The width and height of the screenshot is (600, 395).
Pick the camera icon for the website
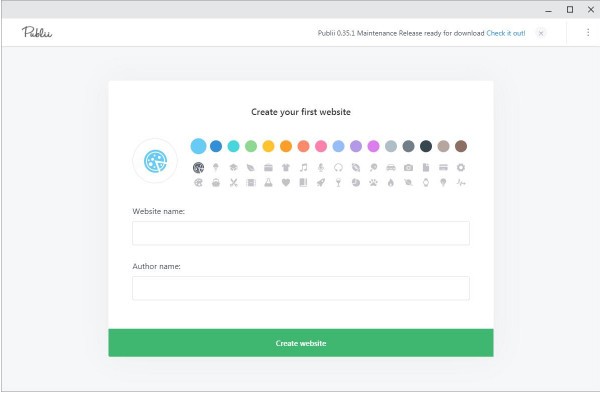point(408,168)
